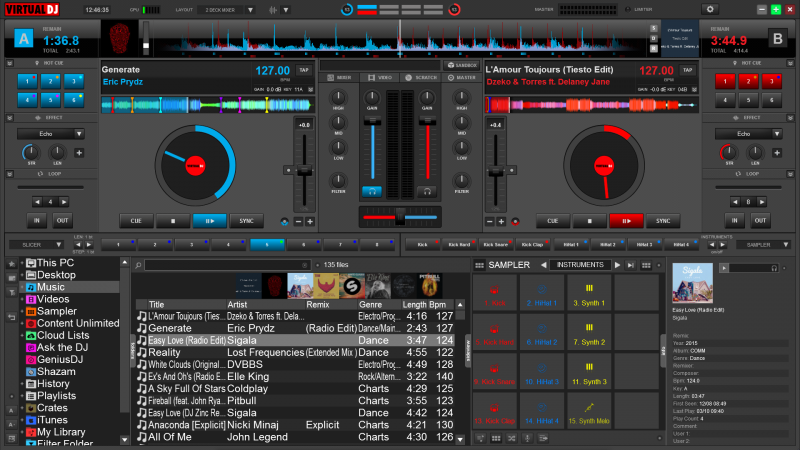Click the CUE button on deck A

pos(136,221)
